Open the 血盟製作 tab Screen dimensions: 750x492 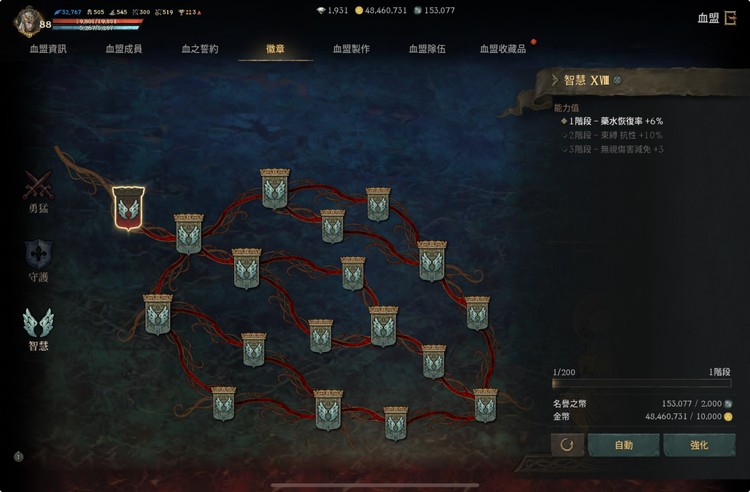(351, 49)
